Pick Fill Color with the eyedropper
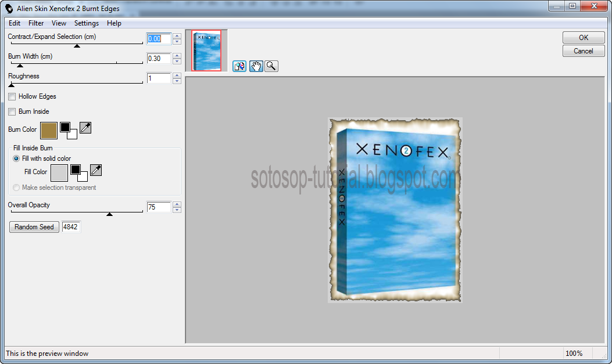 tap(96, 170)
